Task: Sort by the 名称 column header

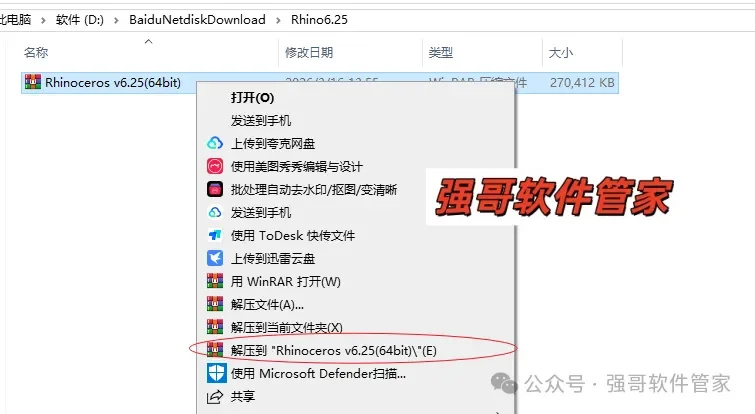Action: tap(36, 52)
